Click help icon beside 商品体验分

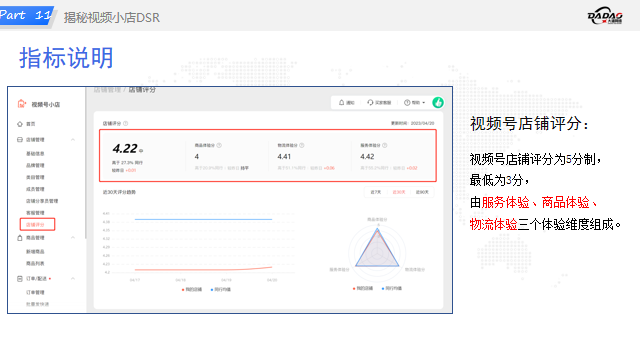tap(219, 145)
